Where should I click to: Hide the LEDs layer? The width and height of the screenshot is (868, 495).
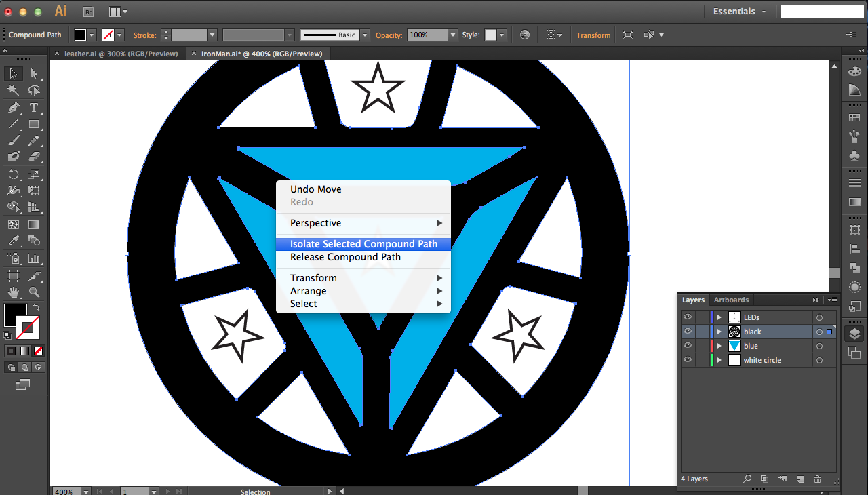pyautogui.click(x=688, y=317)
